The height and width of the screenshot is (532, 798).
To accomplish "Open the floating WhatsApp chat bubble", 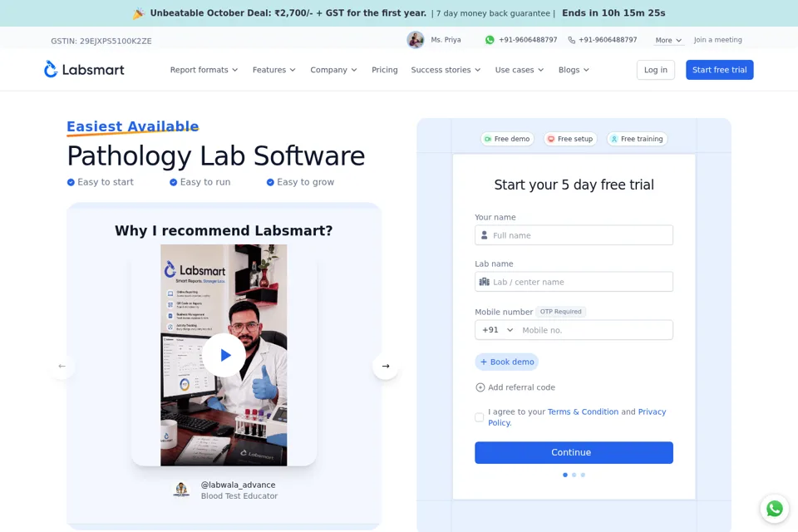I will (x=774, y=508).
